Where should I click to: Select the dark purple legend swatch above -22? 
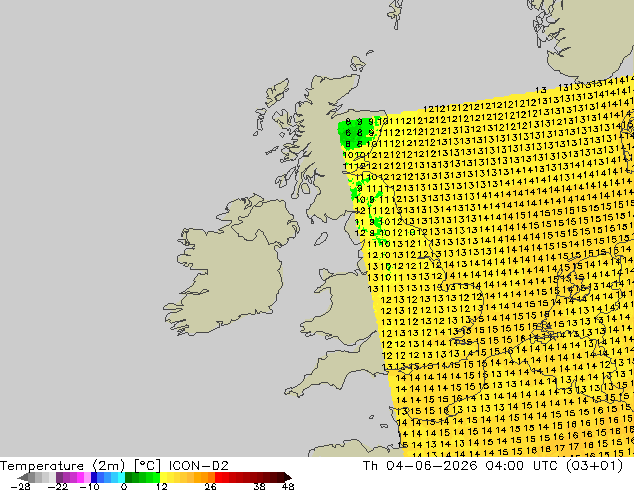tap(59, 477)
